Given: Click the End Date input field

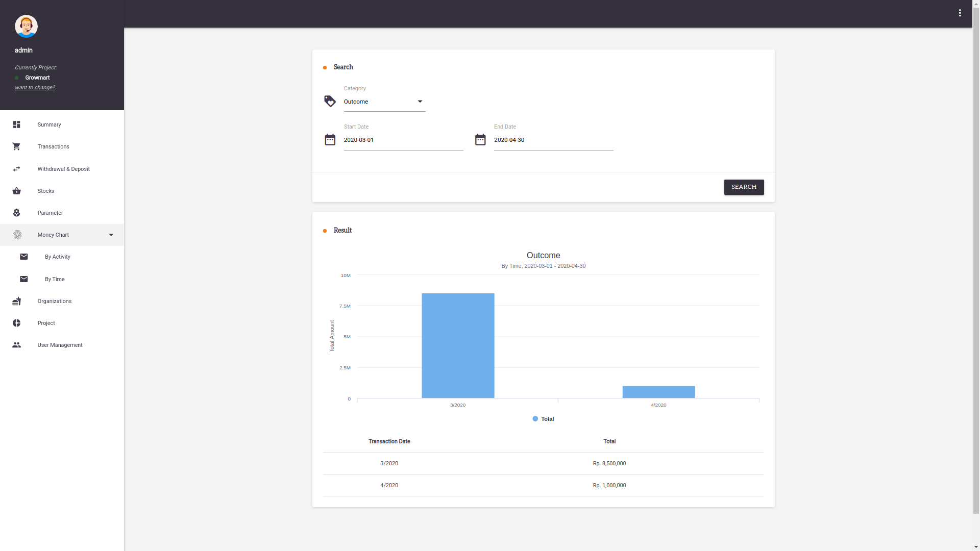Looking at the screenshot, I should (553, 140).
